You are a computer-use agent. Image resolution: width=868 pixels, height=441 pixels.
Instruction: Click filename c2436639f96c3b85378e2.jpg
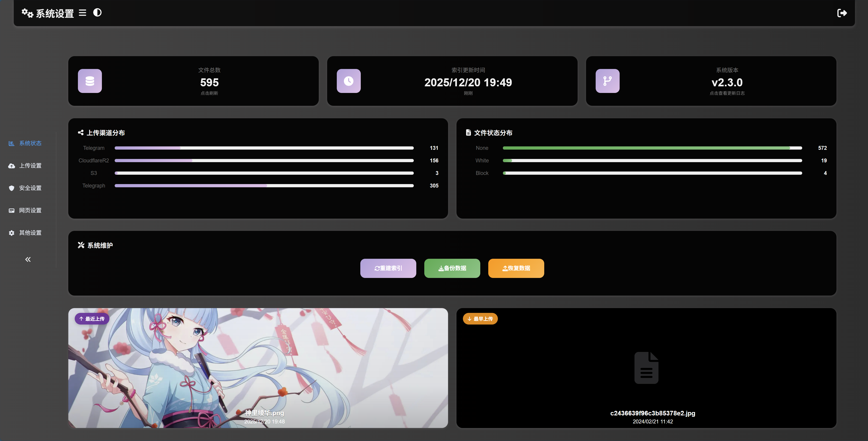click(653, 413)
